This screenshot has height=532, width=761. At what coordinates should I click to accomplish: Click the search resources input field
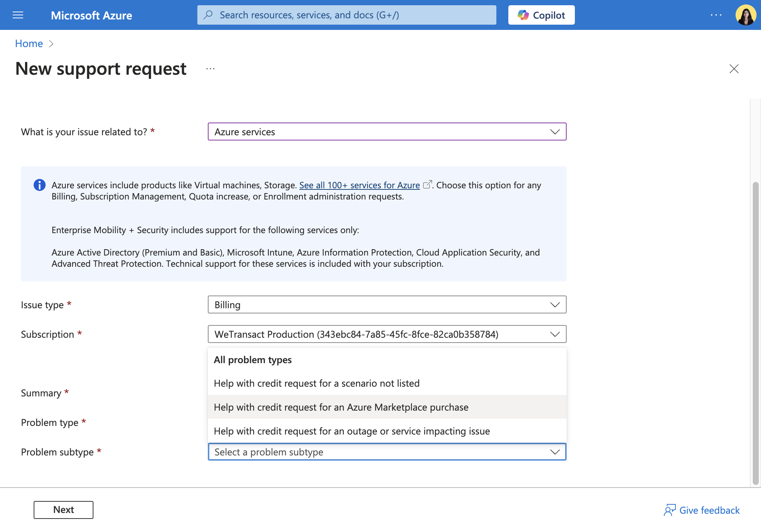click(x=347, y=15)
